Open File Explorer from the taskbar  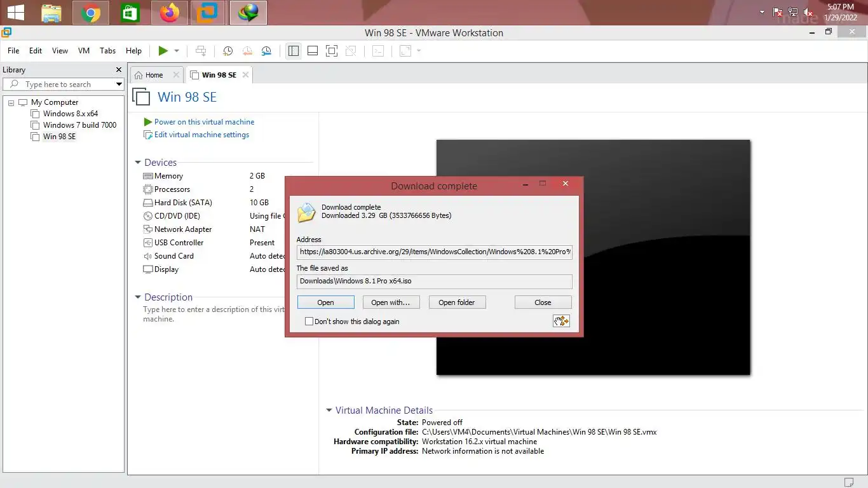point(51,13)
